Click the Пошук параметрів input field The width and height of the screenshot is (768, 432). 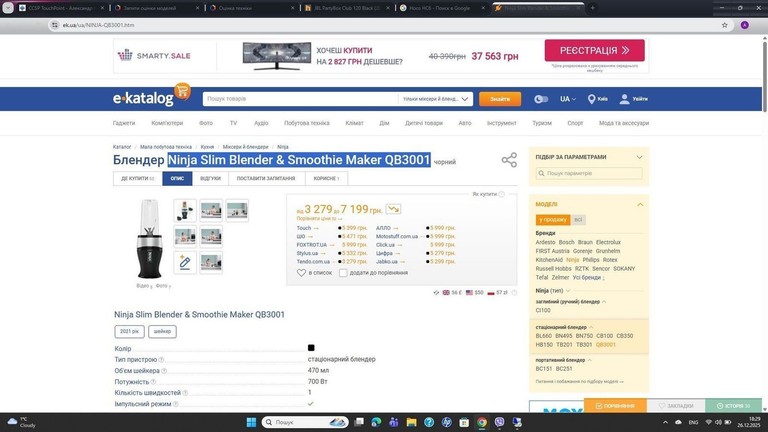tap(589, 173)
